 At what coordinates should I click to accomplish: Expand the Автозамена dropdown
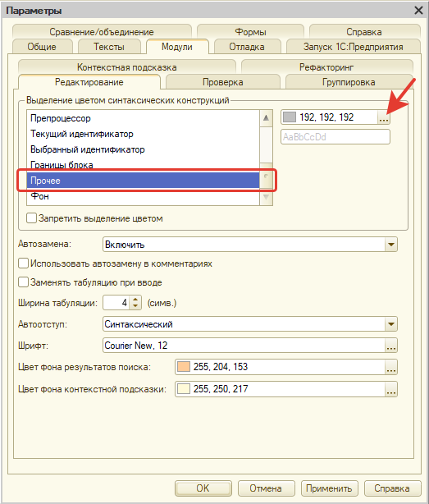[391, 245]
